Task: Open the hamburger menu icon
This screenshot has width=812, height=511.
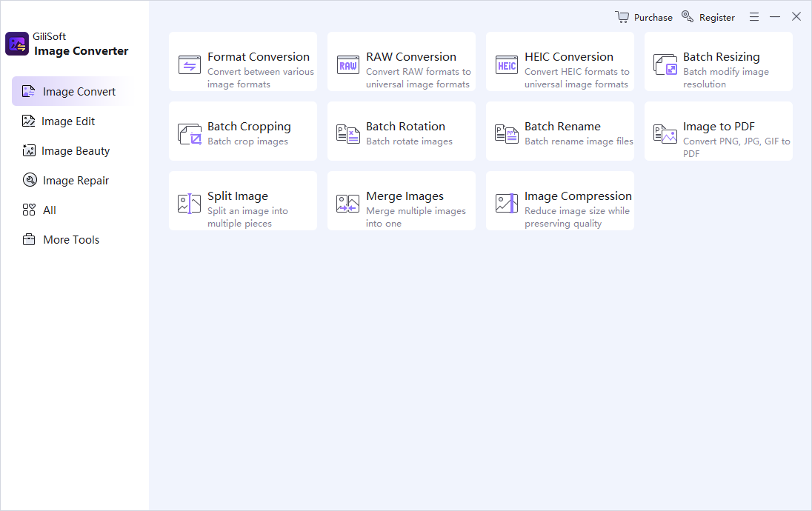Action: point(754,17)
